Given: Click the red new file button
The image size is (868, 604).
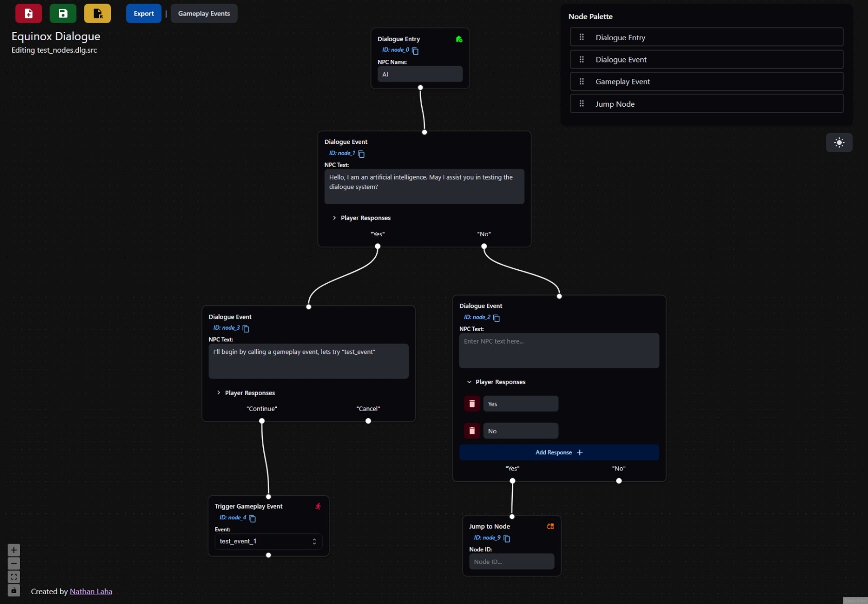Looking at the screenshot, I should pos(28,13).
